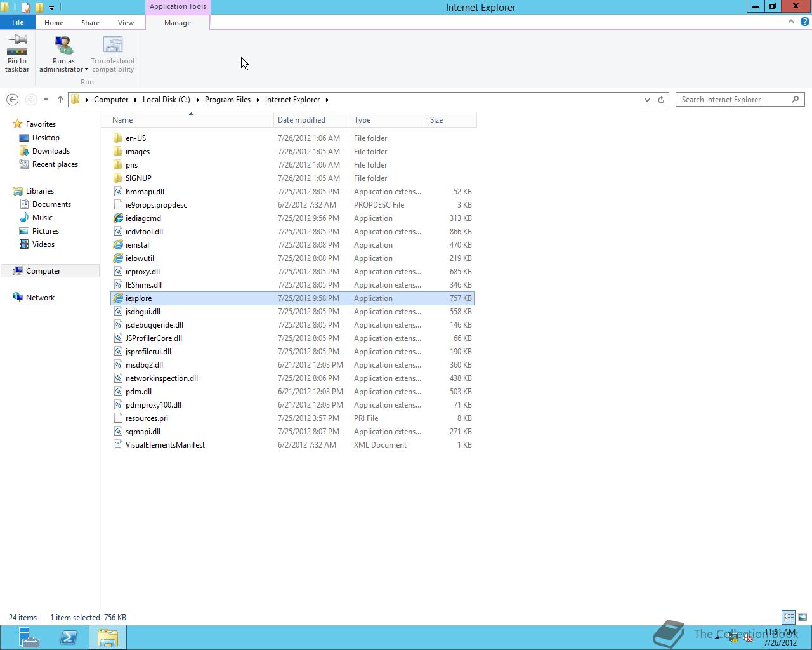This screenshot has width=812, height=650.
Task: Click the Run as administrator icon
Action: pyautogui.click(x=63, y=45)
